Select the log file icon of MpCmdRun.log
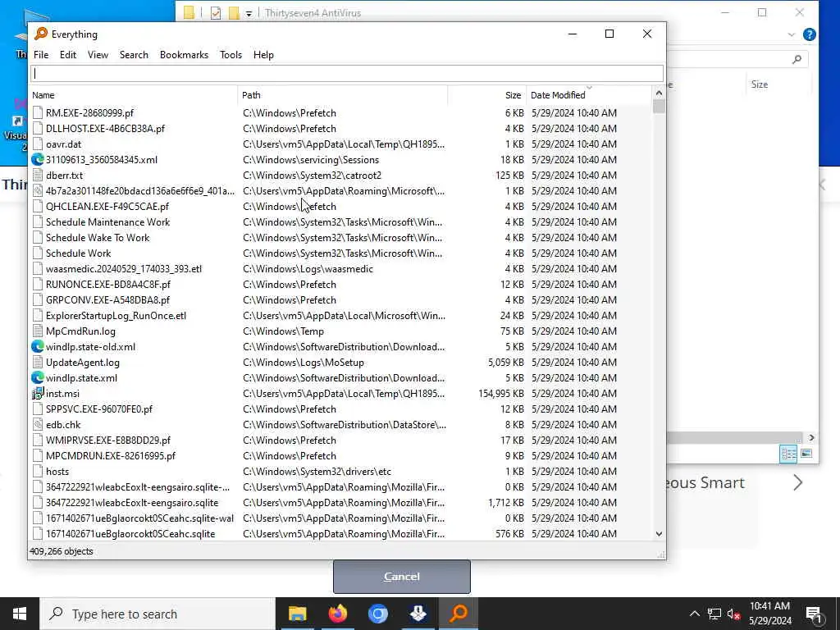Viewport: 840px width, 630px height. click(38, 331)
